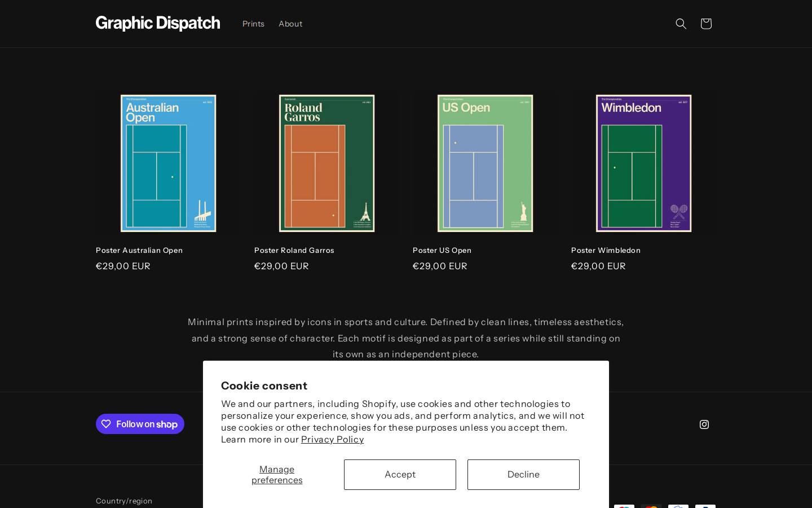812x508 pixels.
Task: Click the Poster US Open title
Action: (x=442, y=250)
